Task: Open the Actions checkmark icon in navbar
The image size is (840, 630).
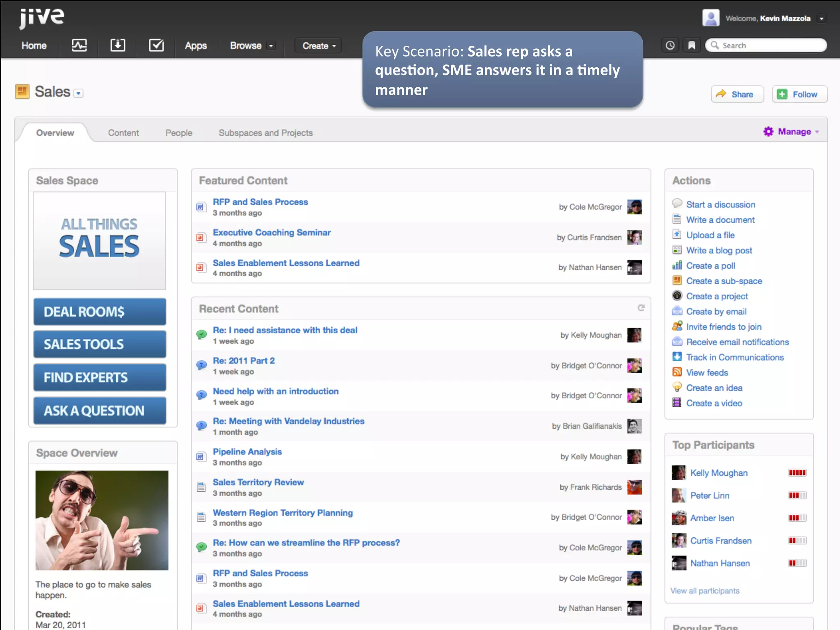Action: (156, 45)
